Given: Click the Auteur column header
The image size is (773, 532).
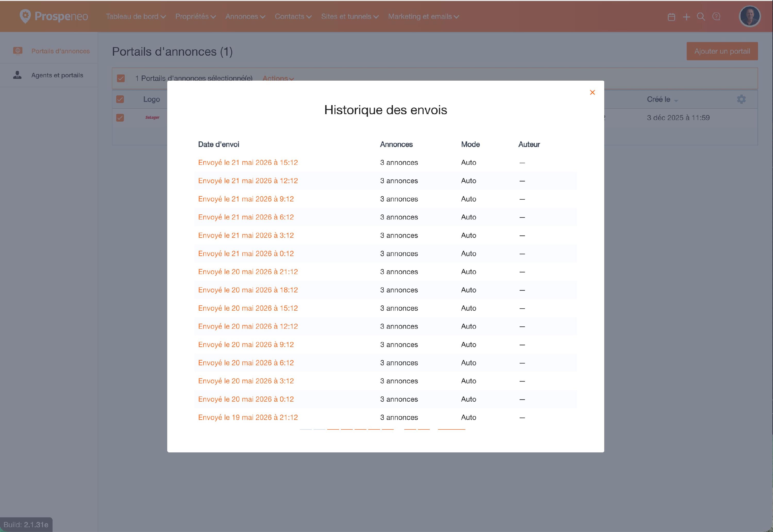Looking at the screenshot, I should coord(529,144).
